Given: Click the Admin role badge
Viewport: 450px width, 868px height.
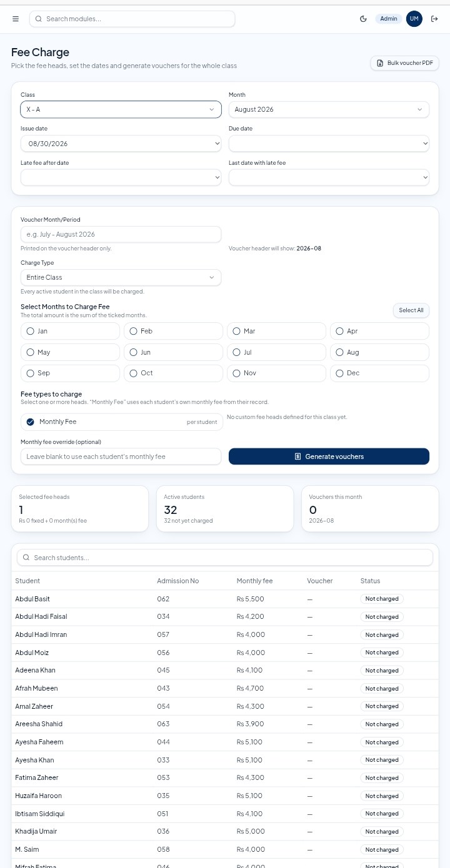Looking at the screenshot, I should point(389,19).
